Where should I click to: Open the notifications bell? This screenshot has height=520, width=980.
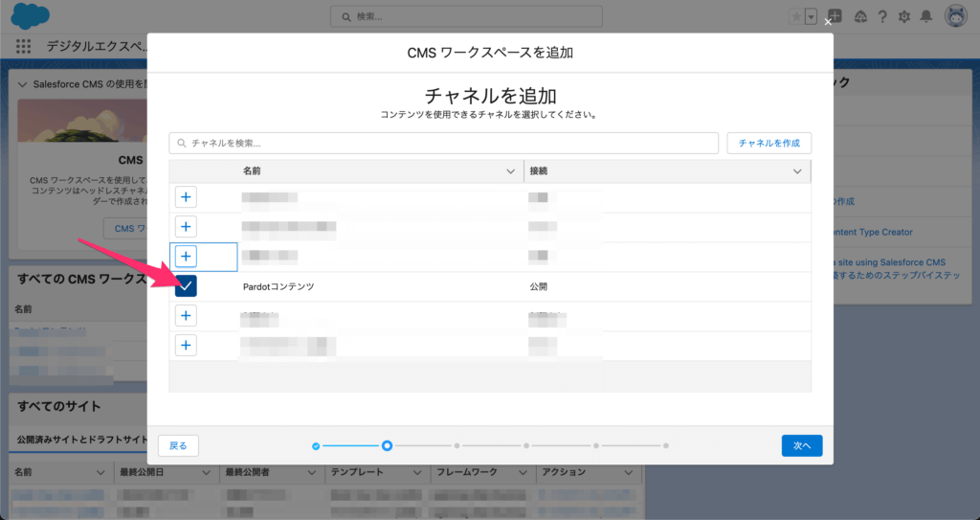pyautogui.click(x=926, y=17)
